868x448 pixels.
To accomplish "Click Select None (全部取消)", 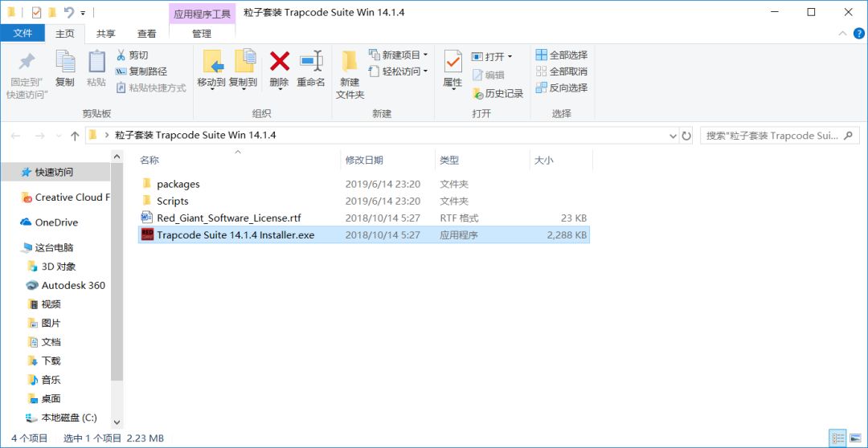I will click(561, 71).
